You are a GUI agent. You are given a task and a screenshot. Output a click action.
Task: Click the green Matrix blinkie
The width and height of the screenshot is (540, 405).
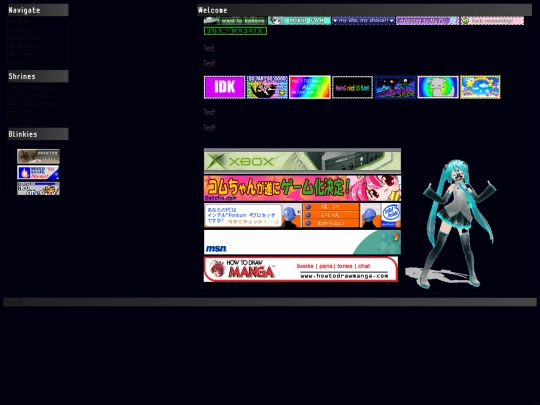coord(235,31)
